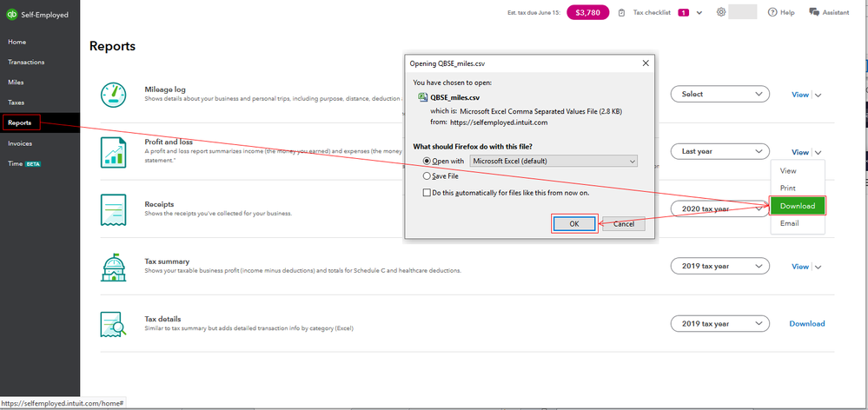Expand the Mileage log View arrow
The width and height of the screenshot is (868, 410).
pos(818,96)
